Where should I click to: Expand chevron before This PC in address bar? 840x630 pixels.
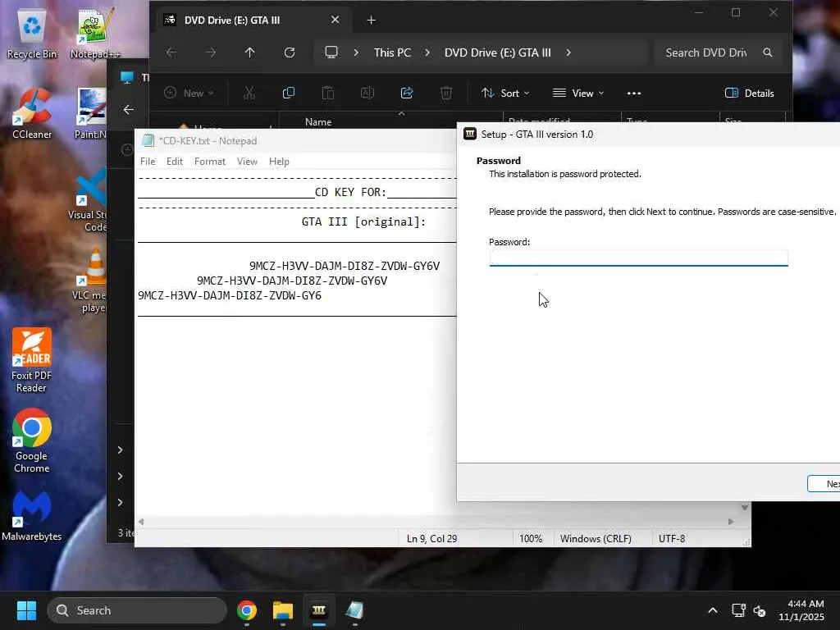(356, 52)
